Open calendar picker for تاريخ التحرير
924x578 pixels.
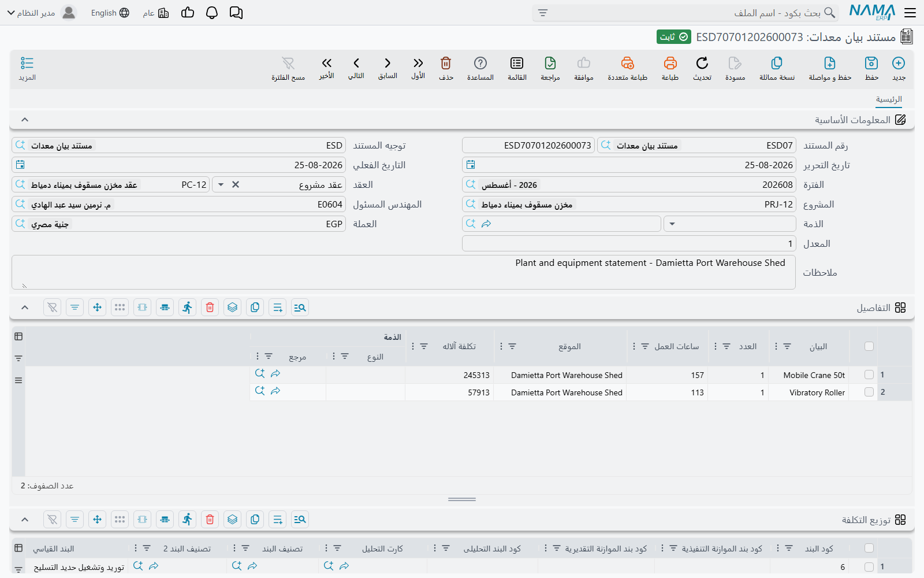471,165
